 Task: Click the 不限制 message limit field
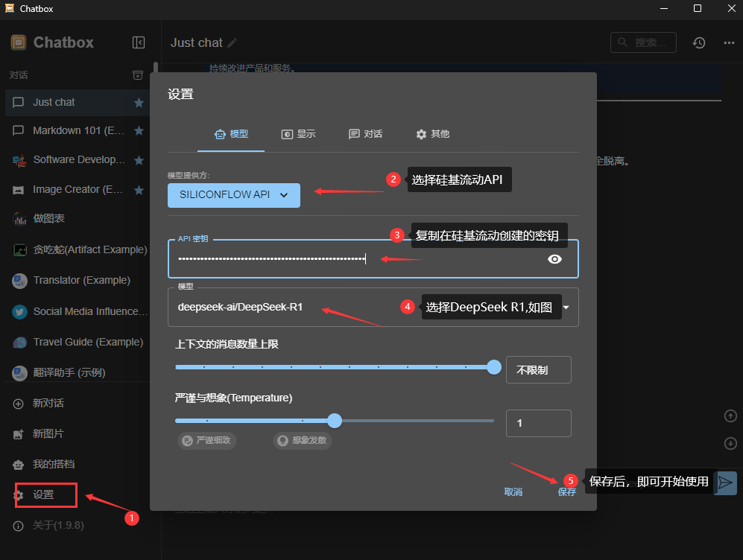tap(538, 369)
